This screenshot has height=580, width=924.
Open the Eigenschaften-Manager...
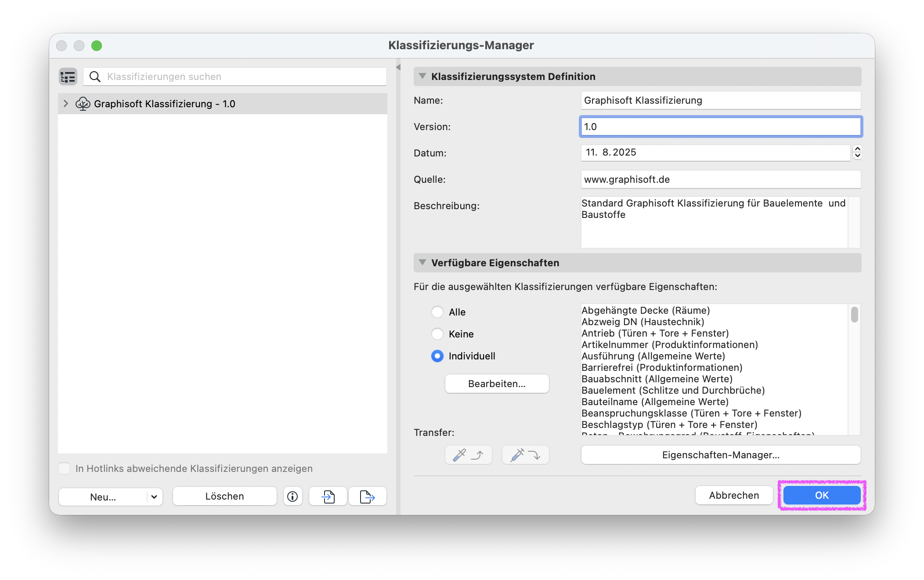[x=721, y=455]
